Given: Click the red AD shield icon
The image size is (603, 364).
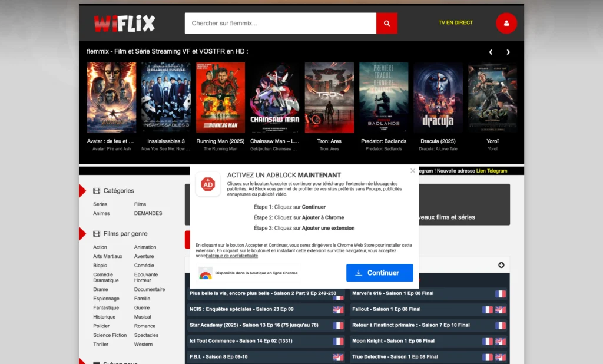Looking at the screenshot, I should pos(208,184).
